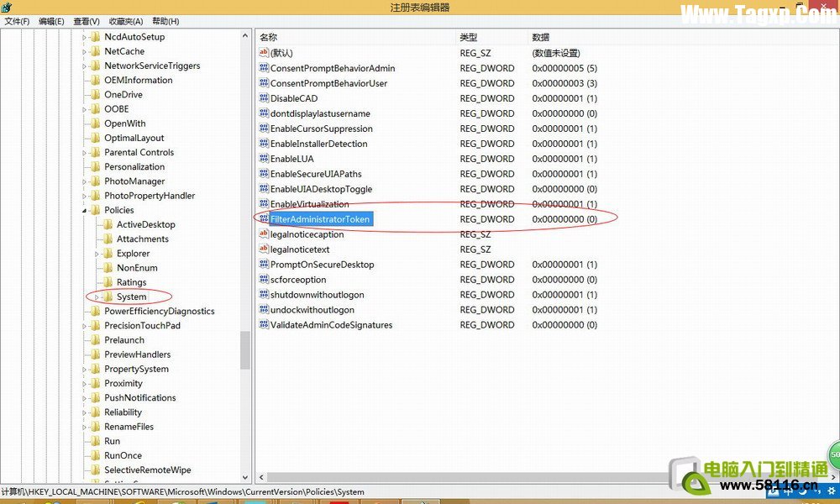Open the 文件(F) menu
This screenshot has width=840, height=504.
point(17,22)
